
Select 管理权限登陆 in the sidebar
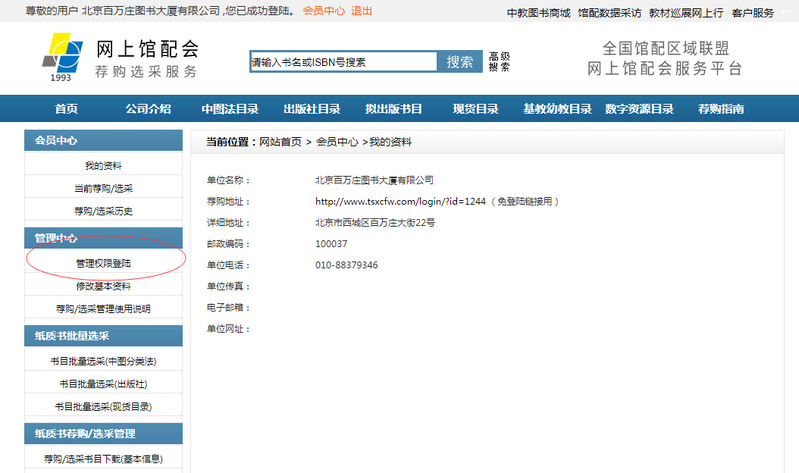(x=103, y=264)
